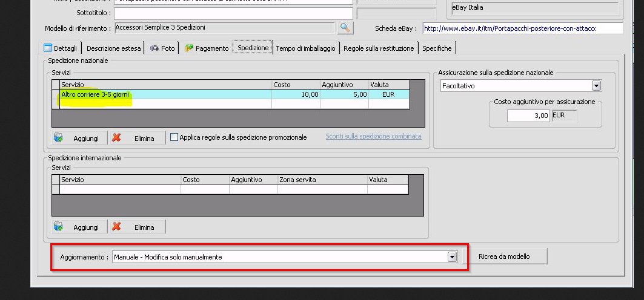
Task: Click the Valuta header in international services table
Action: (x=388, y=180)
